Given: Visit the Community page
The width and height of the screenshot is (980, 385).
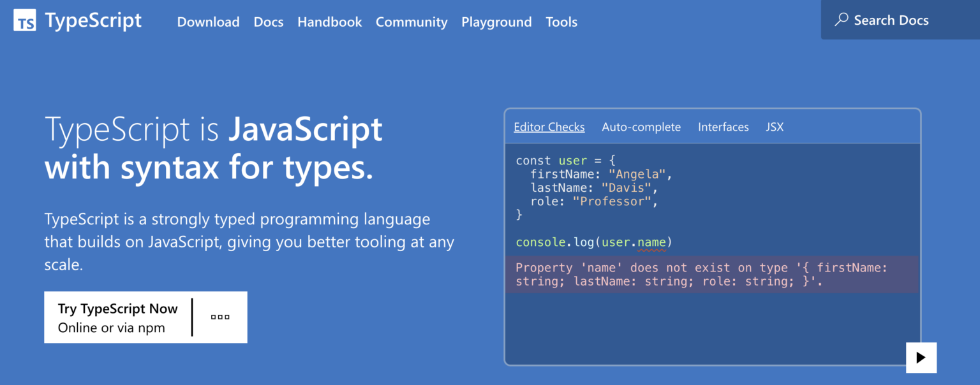Looking at the screenshot, I should coord(412,22).
